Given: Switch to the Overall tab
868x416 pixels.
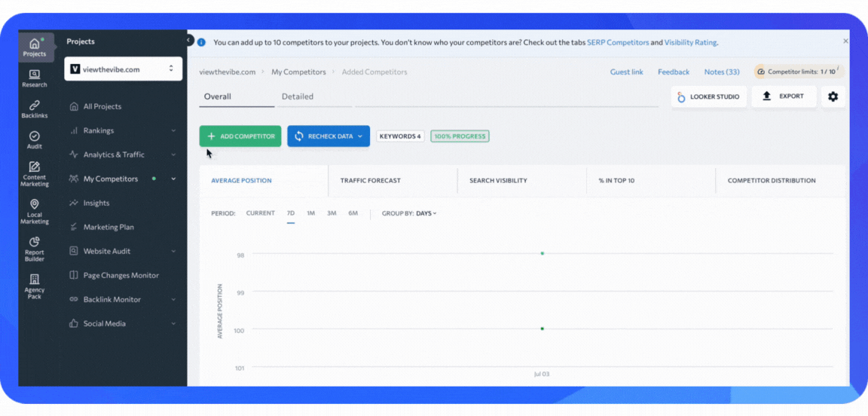Looking at the screenshot, I should (237, 96).
